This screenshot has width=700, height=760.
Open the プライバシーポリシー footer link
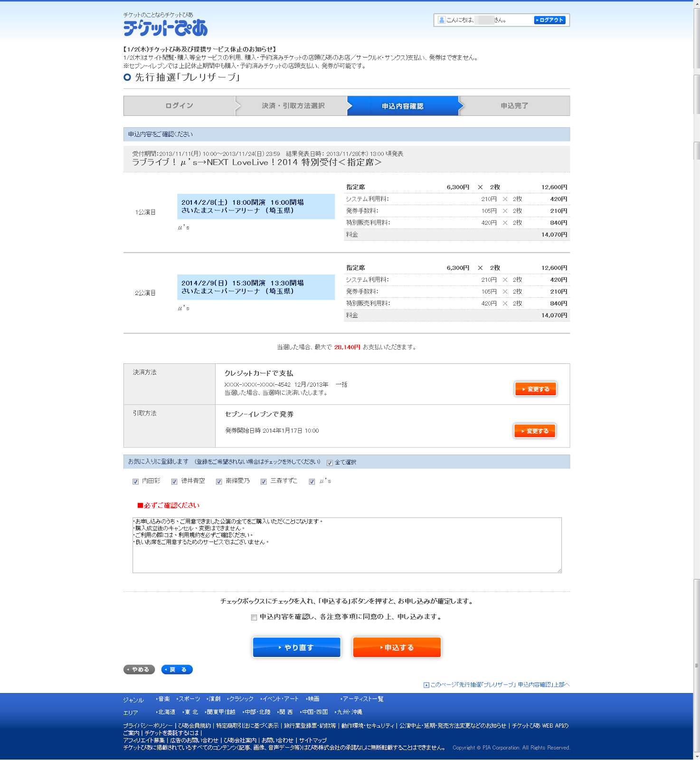point(148,726)
